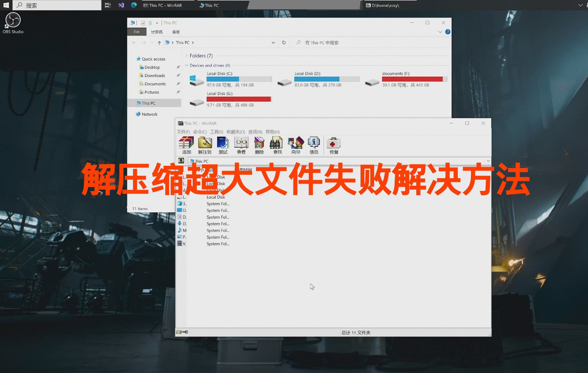Expand the Explorer ribbon chevron
This screenshot has height=373, width=588.
click(x=440, y=32)
